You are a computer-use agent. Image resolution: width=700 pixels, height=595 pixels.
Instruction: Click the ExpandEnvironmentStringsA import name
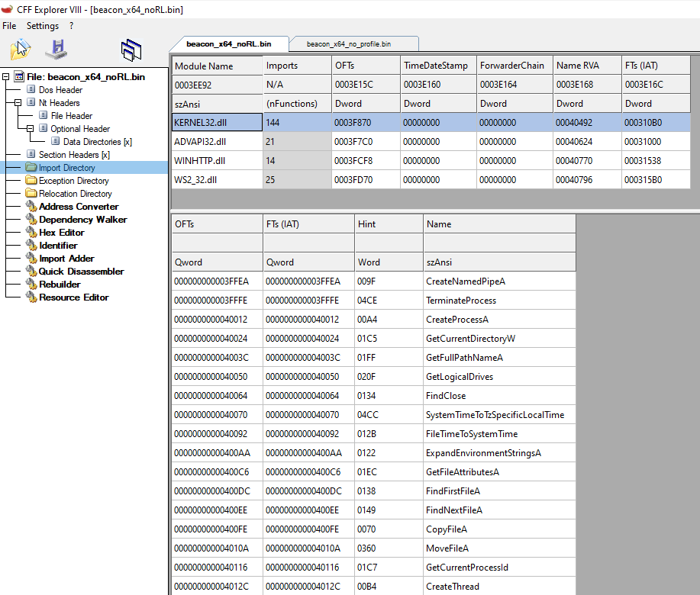click(483, 453)
